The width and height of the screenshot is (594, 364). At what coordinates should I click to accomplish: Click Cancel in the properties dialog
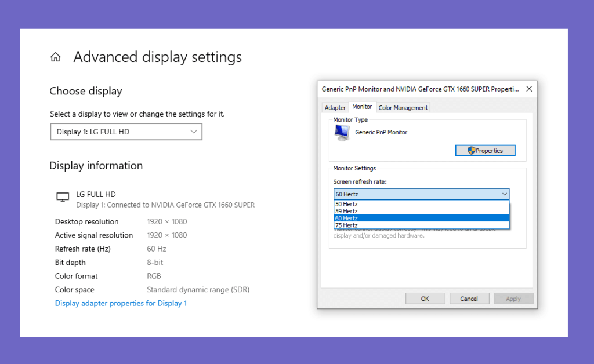coord(469,299)
